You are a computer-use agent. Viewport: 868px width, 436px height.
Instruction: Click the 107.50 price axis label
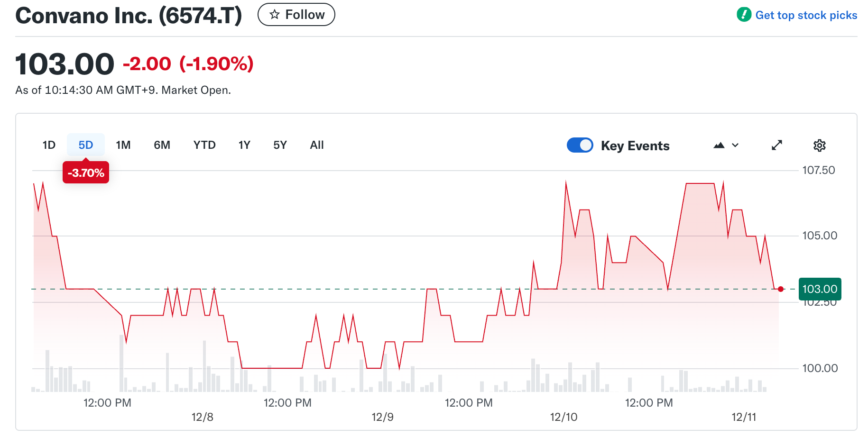[819, 170]
